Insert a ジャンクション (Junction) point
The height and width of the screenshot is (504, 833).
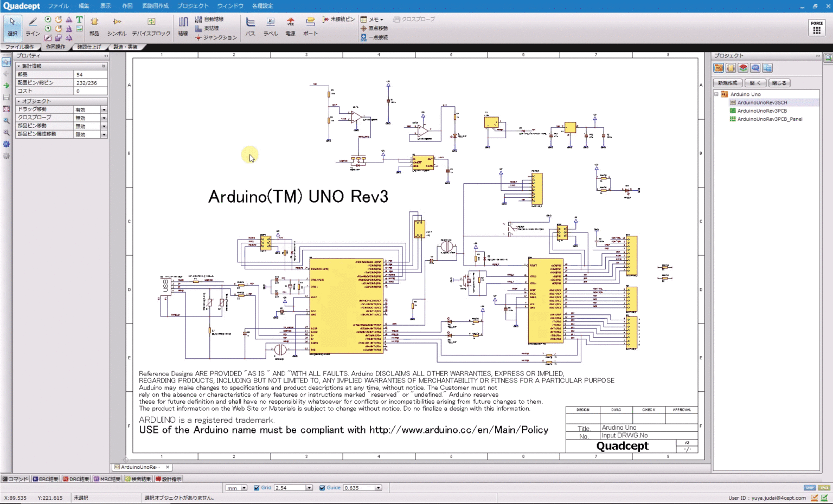click(x=216, y=37)
